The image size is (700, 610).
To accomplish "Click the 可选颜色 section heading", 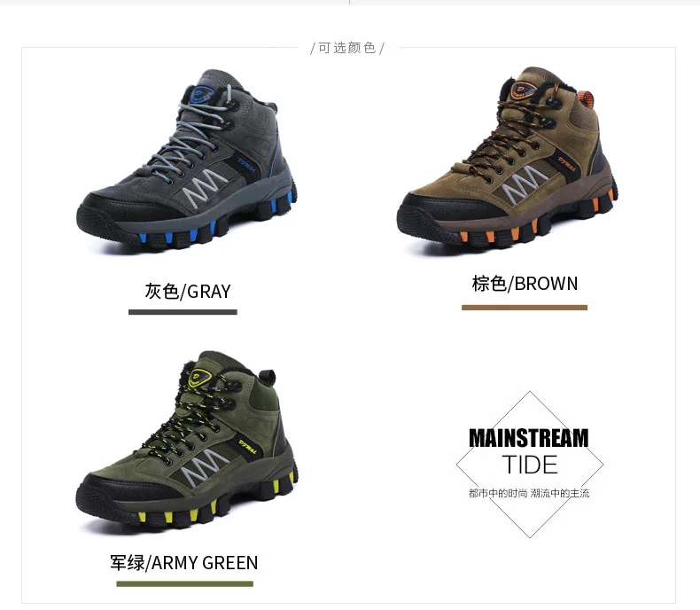I will click(x=347, y=48).
